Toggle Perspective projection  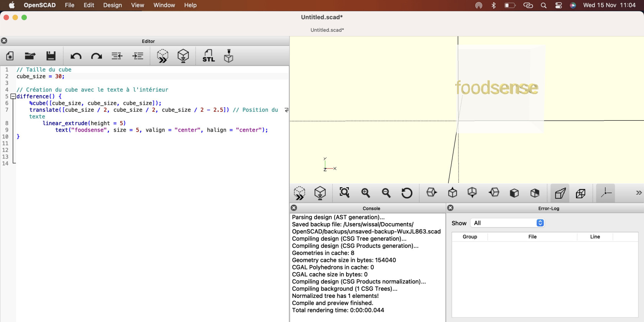560,193
